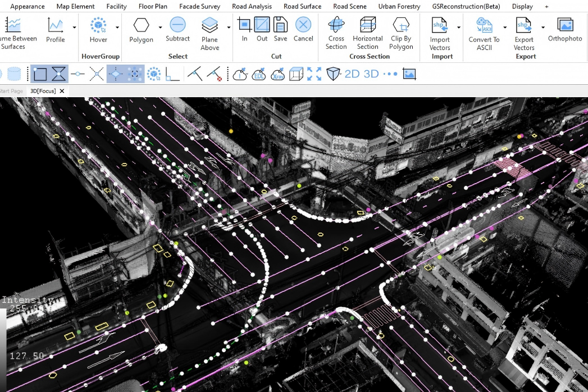Screen dimensions: 588x392
Task: Click the Xray cloud display icon
Action: 277,74
